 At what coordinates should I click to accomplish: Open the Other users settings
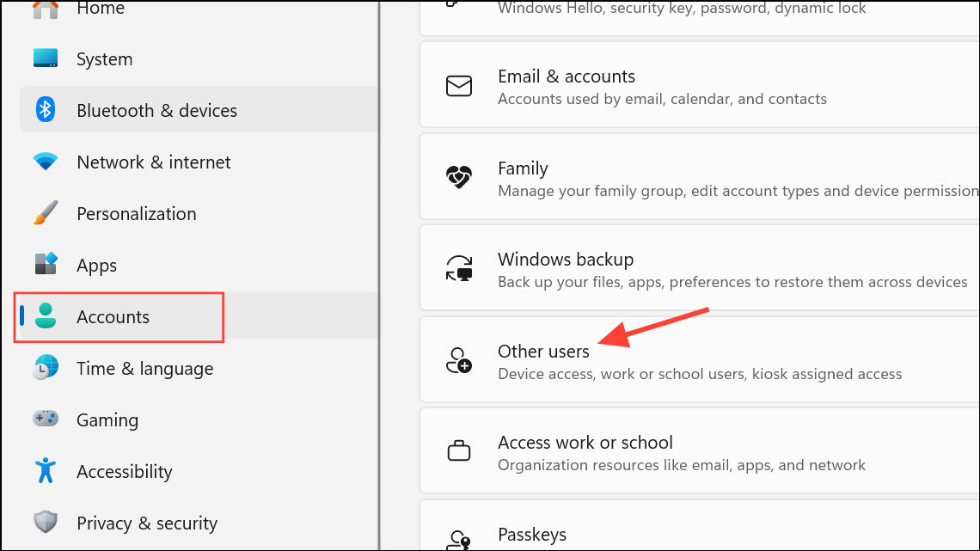(x=543, y=352)
